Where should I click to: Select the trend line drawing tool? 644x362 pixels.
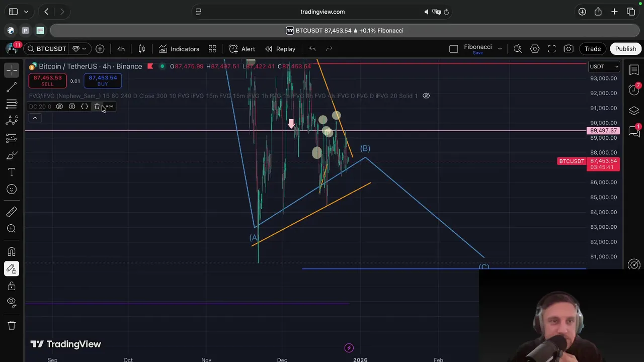coord(12,87)
